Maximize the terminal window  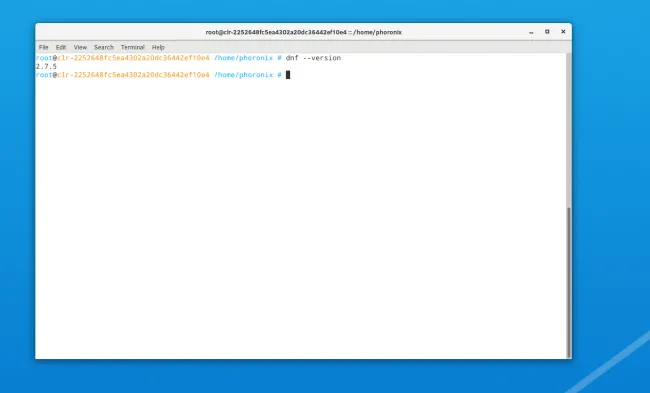tap(547, 32)
